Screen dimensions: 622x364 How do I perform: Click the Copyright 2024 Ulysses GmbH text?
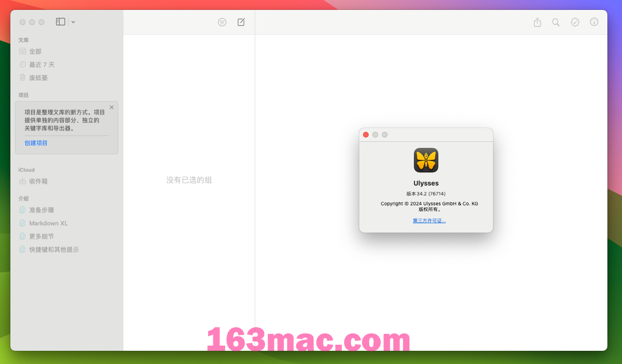tap(429, 203)
